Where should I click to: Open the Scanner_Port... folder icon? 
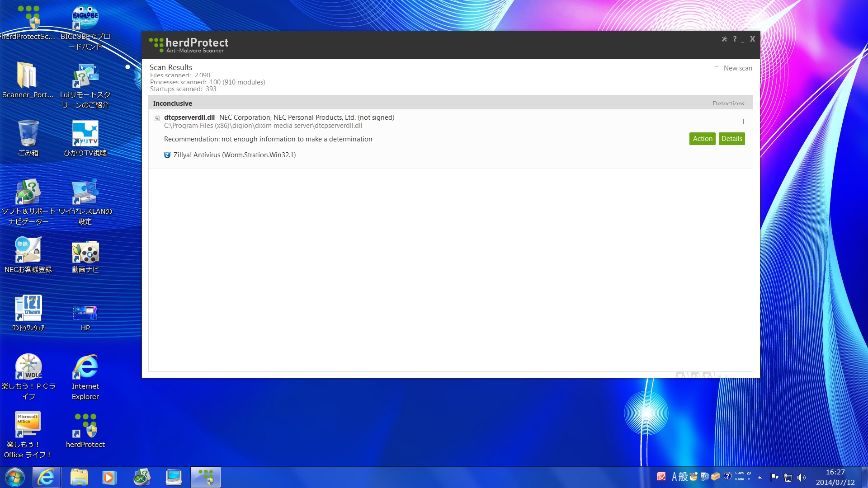point(28,80)
